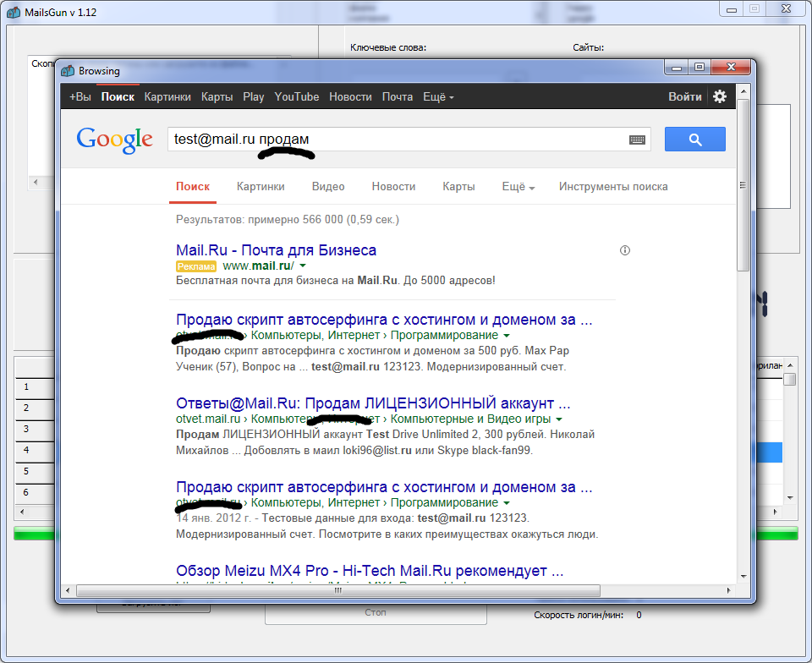
Task: Click MailsGun table scroll-left arrow
Action: pyautogui.click(x=22, y=512)
